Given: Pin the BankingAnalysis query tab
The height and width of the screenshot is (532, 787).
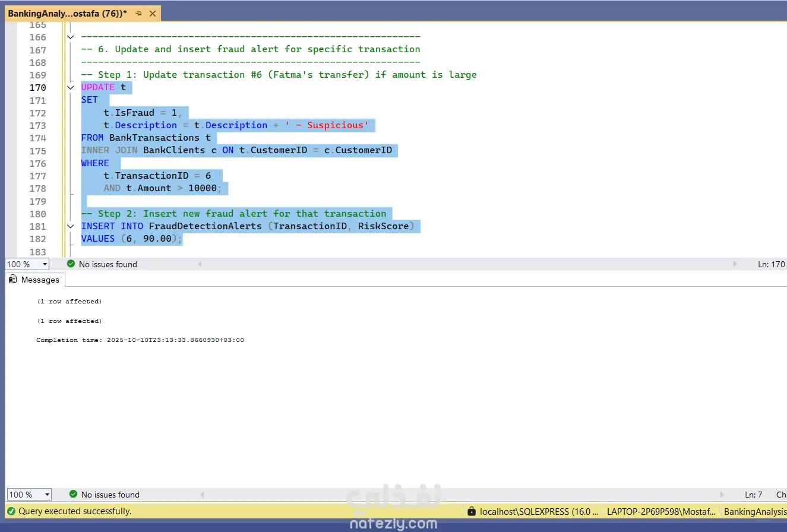Looking at the screenshot, I should [x=138, y=13].
